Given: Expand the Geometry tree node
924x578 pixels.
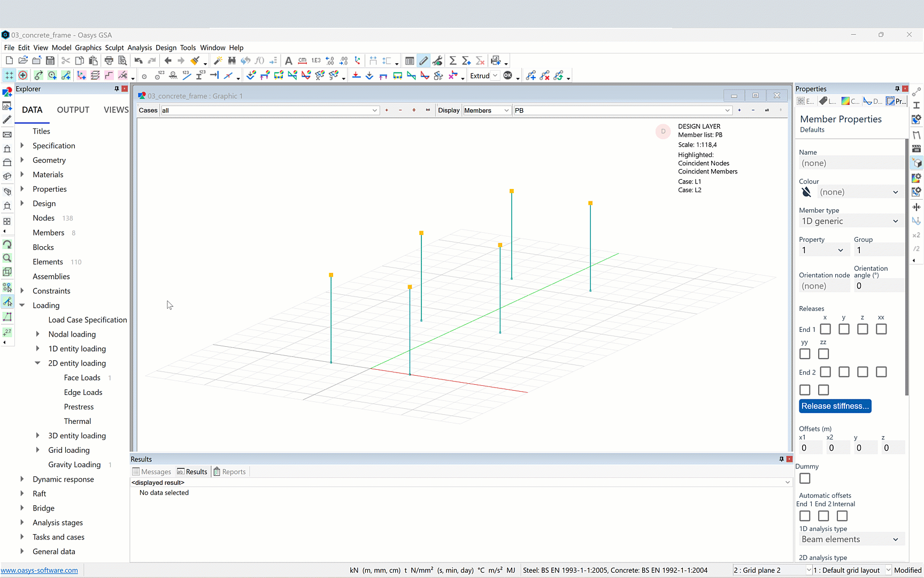Looking at the screenshot, I should [22, 160].
